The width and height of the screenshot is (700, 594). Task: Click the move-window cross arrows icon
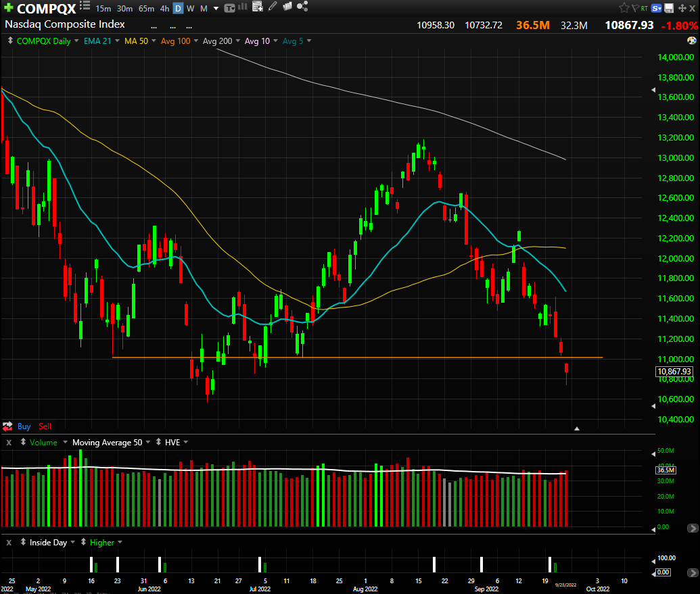coord(682,8)
